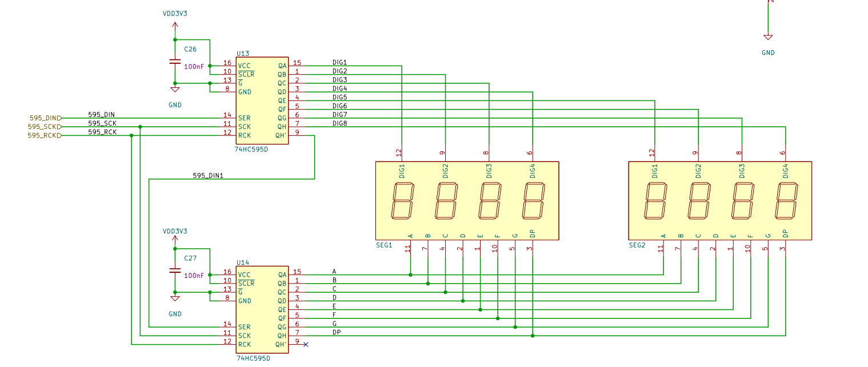Click the DP net label on U14
The image size is (868, 367).
click(x=337, y=332)
